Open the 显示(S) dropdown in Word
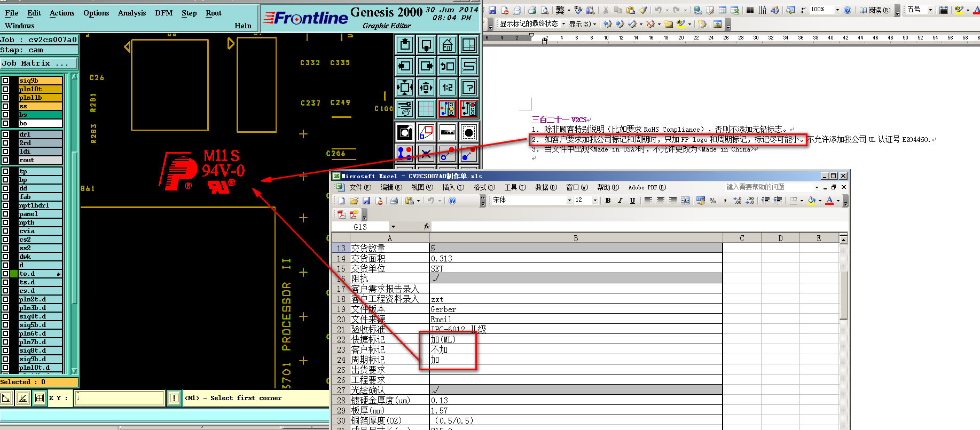The image size is (980, 430). pos(583,24)
